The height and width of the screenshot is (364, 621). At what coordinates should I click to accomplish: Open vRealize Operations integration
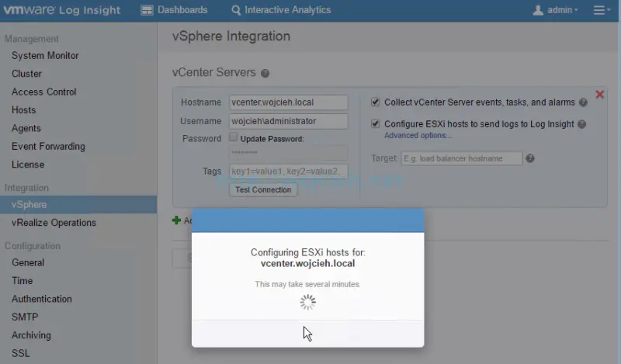tap(54, 223)
